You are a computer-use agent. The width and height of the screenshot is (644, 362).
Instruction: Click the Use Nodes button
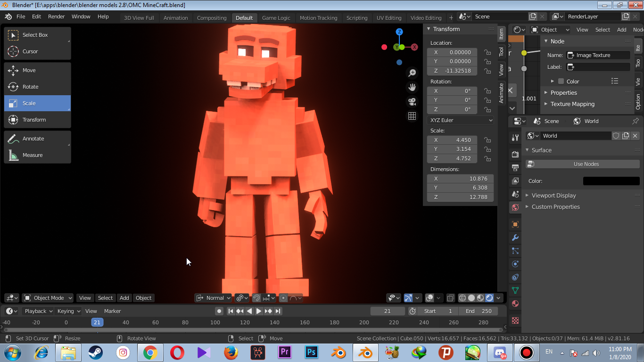point(583,164)
